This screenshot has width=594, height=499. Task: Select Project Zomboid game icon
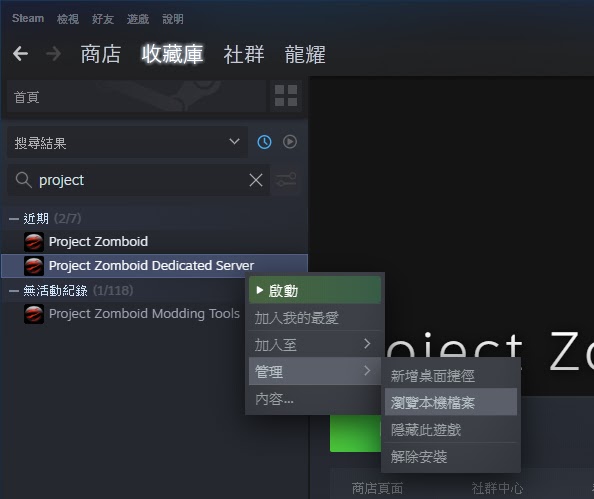34,242
